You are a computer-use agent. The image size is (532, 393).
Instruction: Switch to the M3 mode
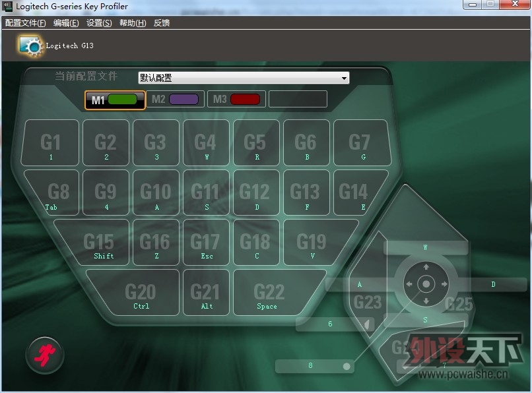[x=236, y=99]
